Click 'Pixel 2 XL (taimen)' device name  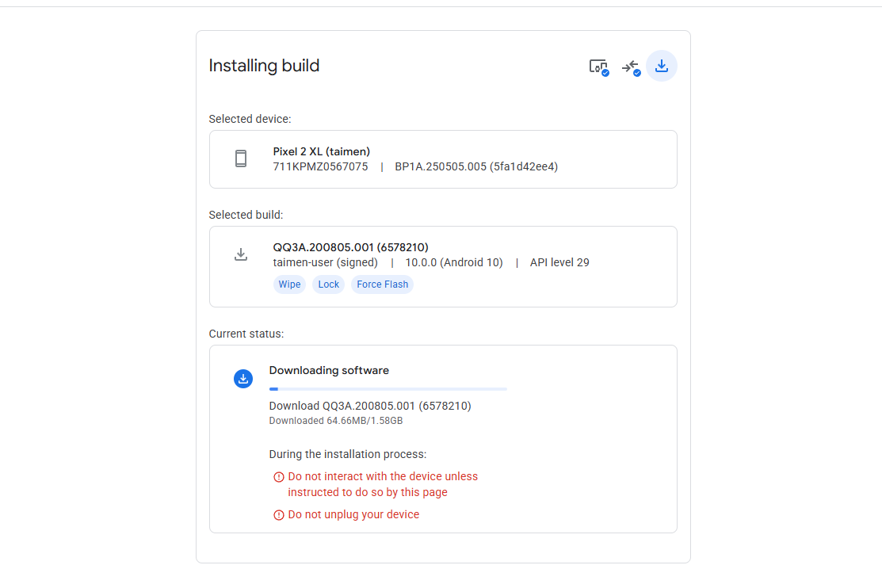[x=321, y=151]
